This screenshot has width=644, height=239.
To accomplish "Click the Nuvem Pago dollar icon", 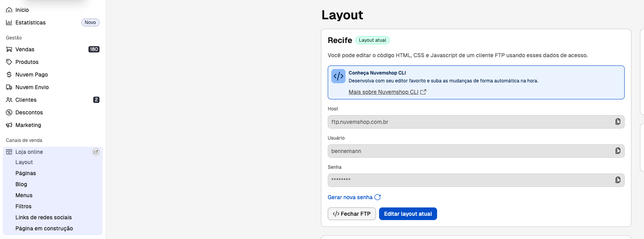I will [x=9, y=75].
